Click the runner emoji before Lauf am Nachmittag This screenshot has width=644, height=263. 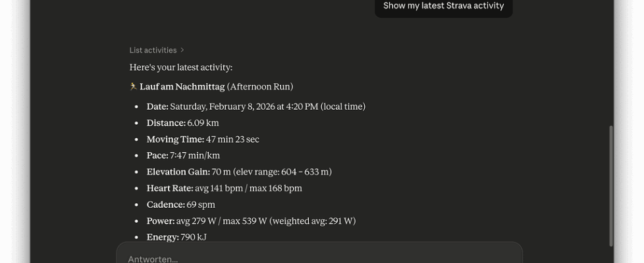click(133, 87)
